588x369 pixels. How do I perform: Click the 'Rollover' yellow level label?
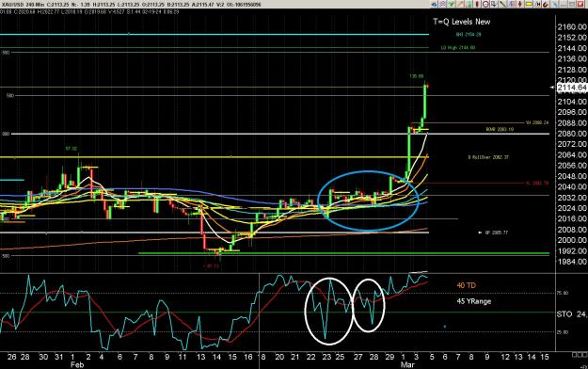pyautogui.click(x=488, y=157)
